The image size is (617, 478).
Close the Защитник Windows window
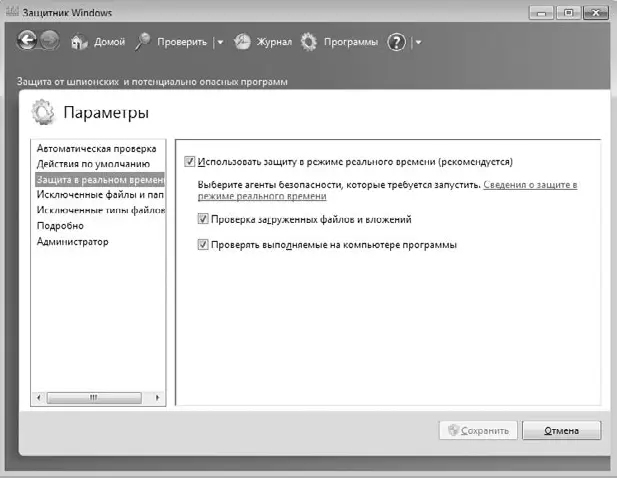tap(596, 13)
